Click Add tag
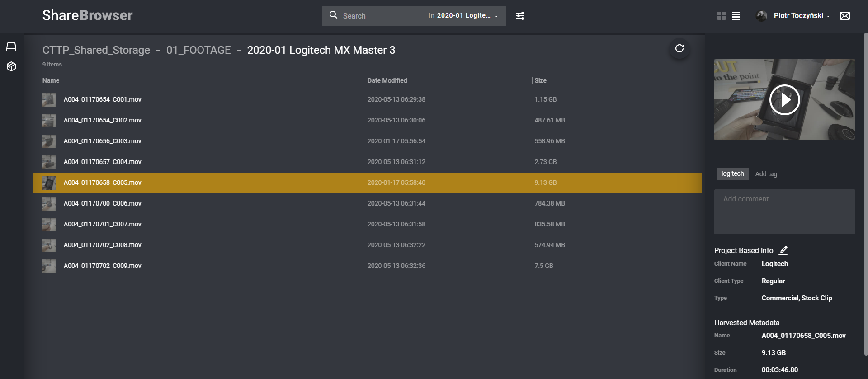This screenshot has height=379, width=868. [766, 174]
